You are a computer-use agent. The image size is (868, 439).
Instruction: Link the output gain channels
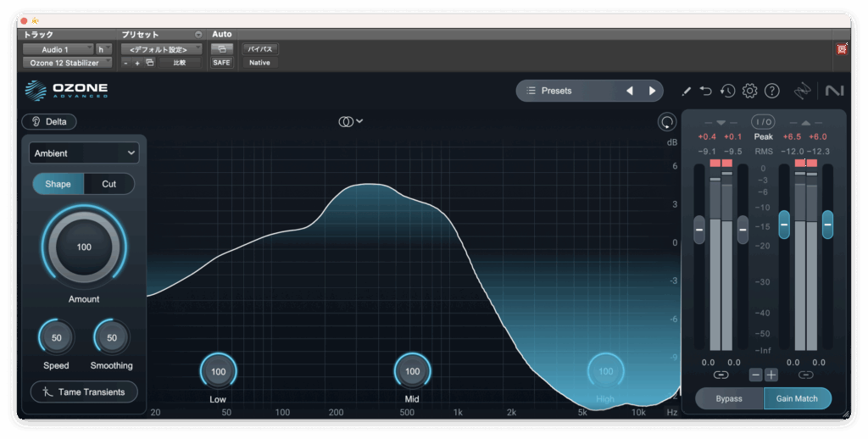[805, 375]
